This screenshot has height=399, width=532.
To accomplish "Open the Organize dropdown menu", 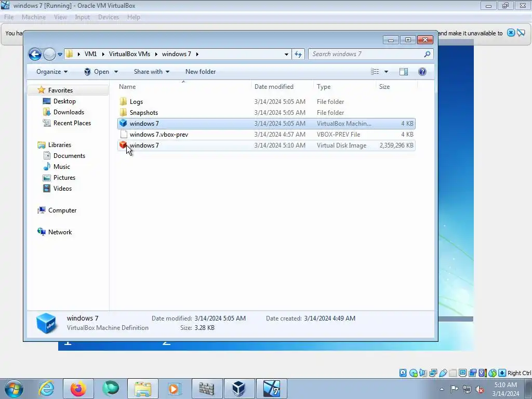I will tap(52, 72).
